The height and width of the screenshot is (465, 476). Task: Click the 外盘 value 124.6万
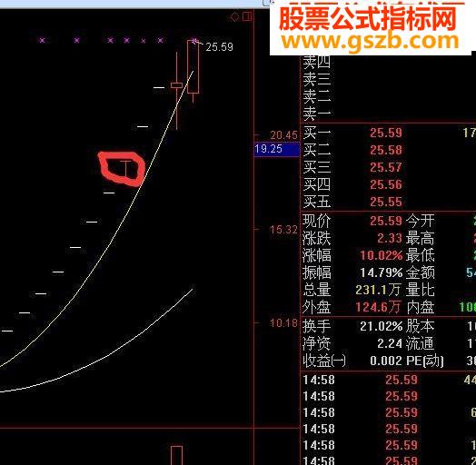coord(378,308)
